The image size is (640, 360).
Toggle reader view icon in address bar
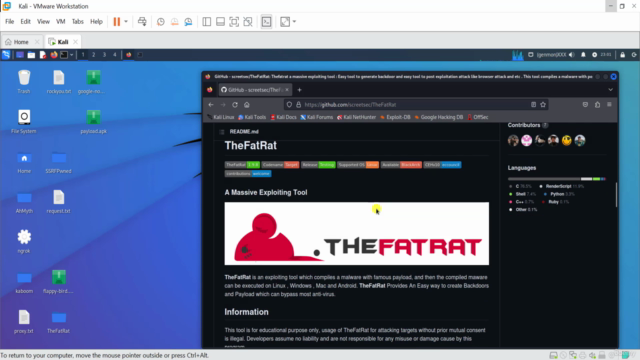[533, 105]
